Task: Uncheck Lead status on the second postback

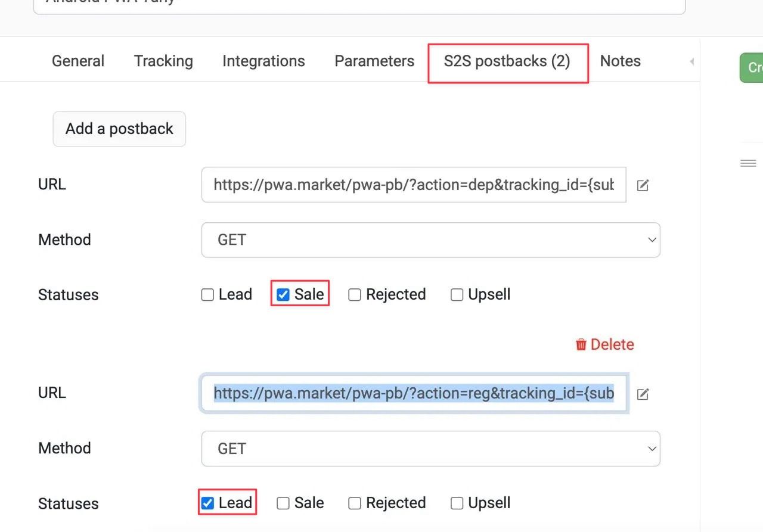Action: click(x=207, y=503)
